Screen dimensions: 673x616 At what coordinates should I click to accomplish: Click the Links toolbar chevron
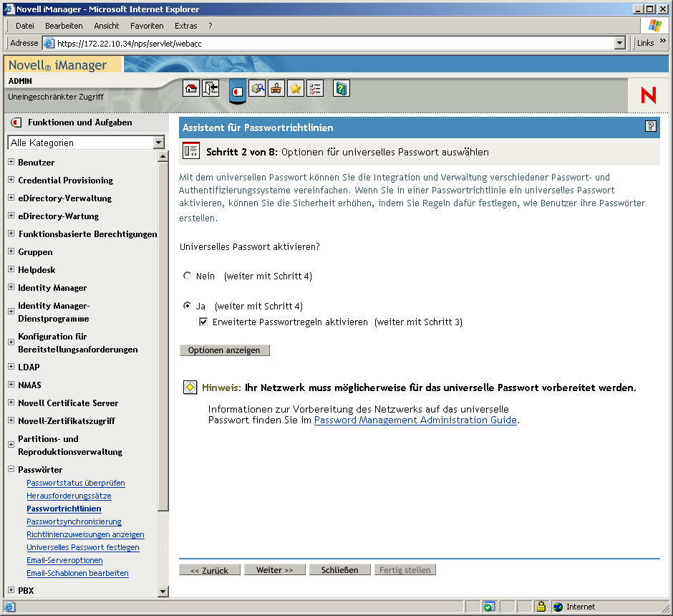(x=663, y=41)
